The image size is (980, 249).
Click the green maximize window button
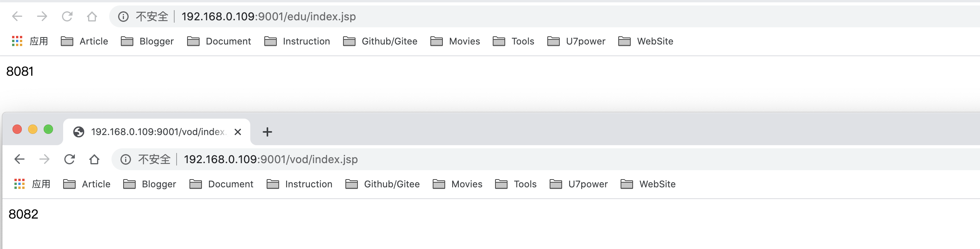pos(48,129)
